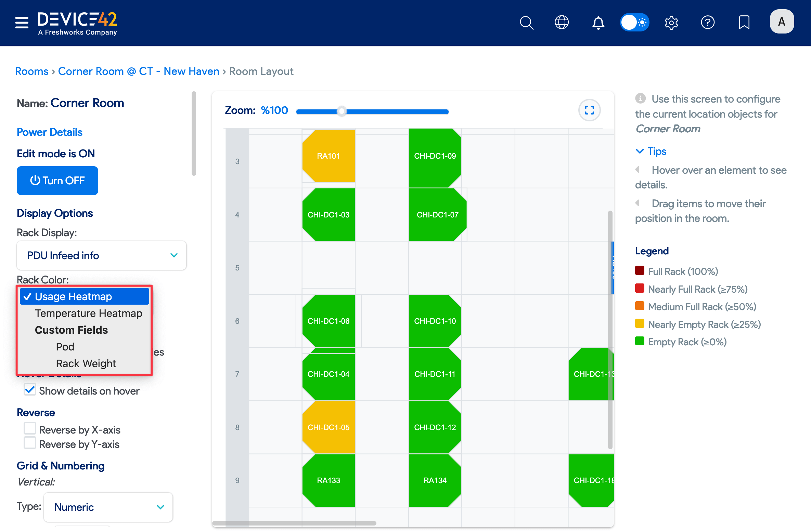Screen dimensions: 811x532
Task: Open the Power Details link
Action: tap(50, 132)
